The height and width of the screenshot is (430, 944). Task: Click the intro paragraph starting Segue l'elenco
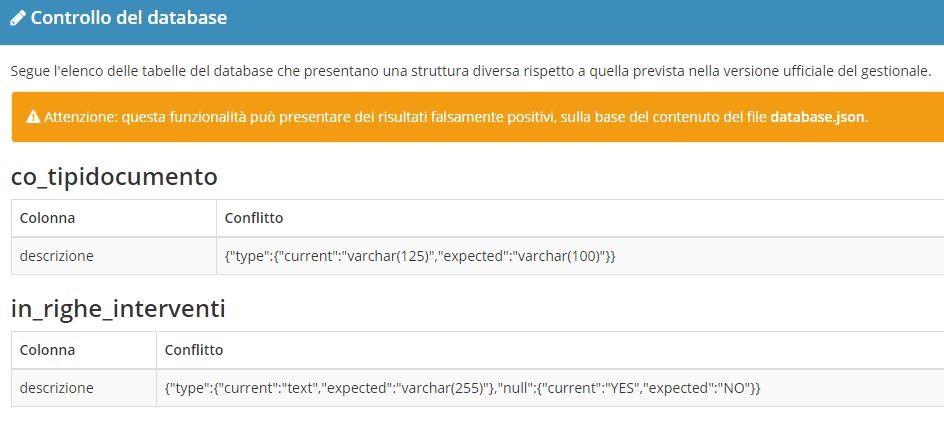[471, 71]
